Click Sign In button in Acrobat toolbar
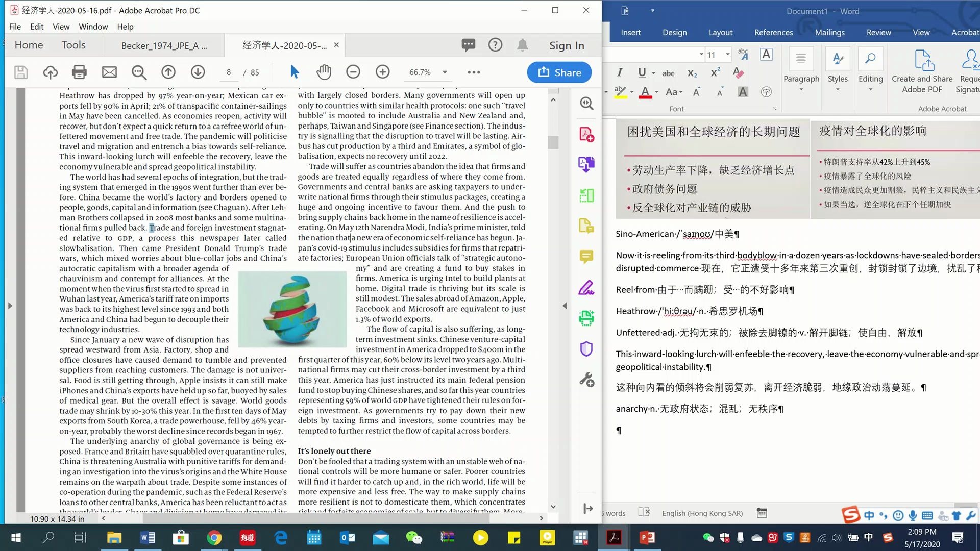 (567, 45)
